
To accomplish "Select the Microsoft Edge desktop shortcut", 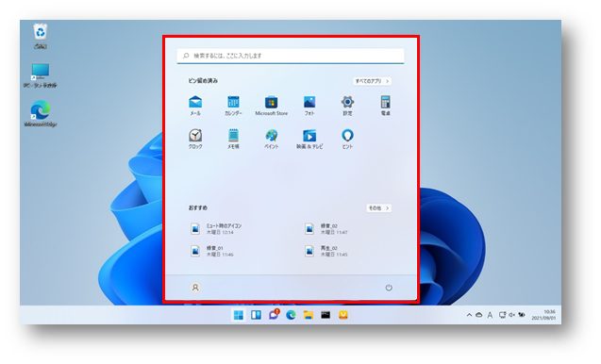I will point(41,113).
